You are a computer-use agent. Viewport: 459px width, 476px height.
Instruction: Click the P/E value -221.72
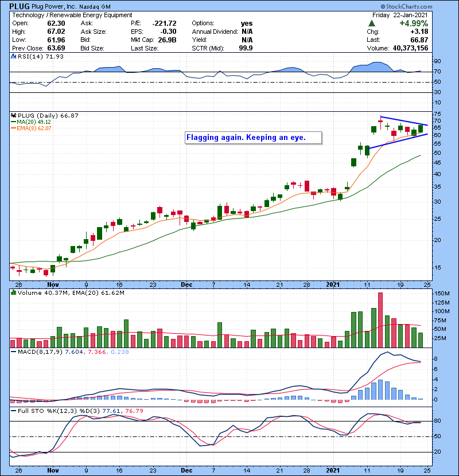164,24
